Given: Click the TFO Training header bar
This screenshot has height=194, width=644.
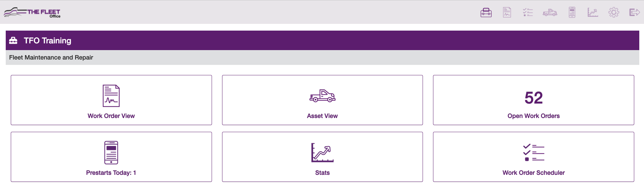Looking at the screenshot, I should [x=322, y=40].
